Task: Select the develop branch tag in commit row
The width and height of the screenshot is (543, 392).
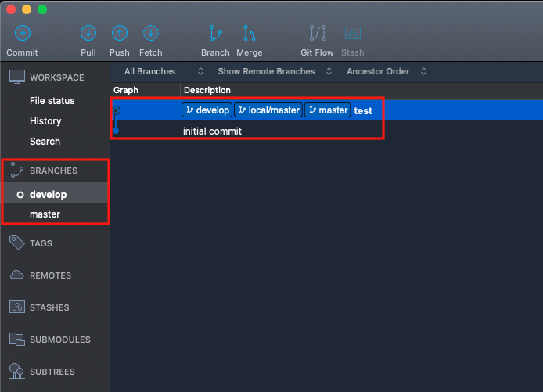Action: [x=207, y=110]
